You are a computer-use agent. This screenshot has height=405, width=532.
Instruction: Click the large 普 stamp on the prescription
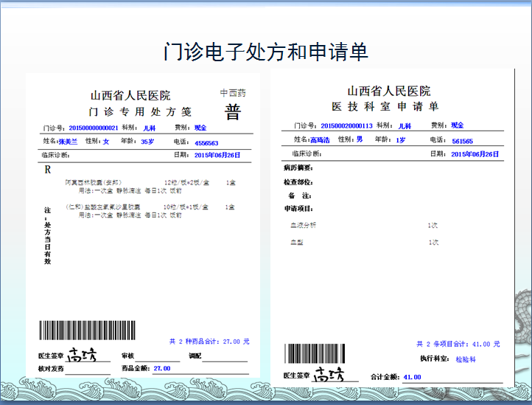tap(233, 111)
